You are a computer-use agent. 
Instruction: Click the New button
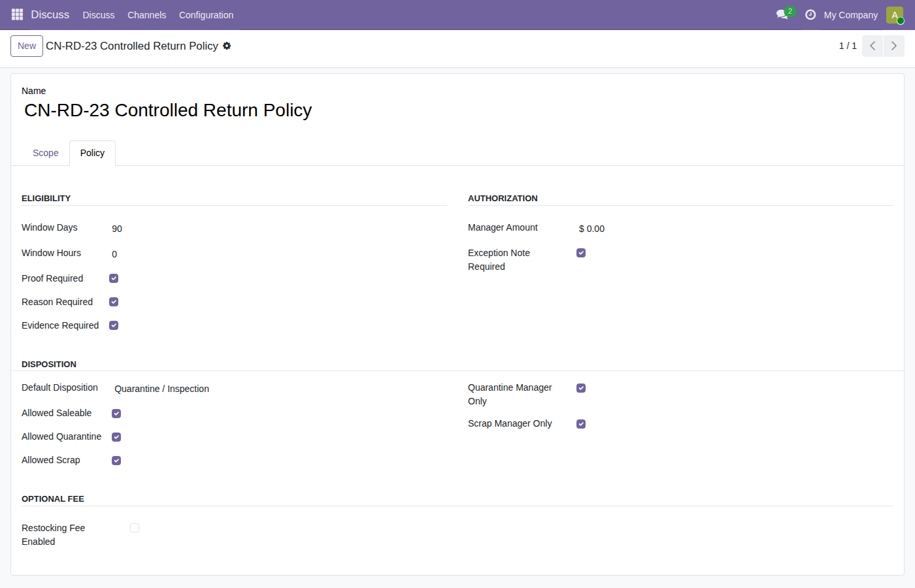tap(27, 46)
